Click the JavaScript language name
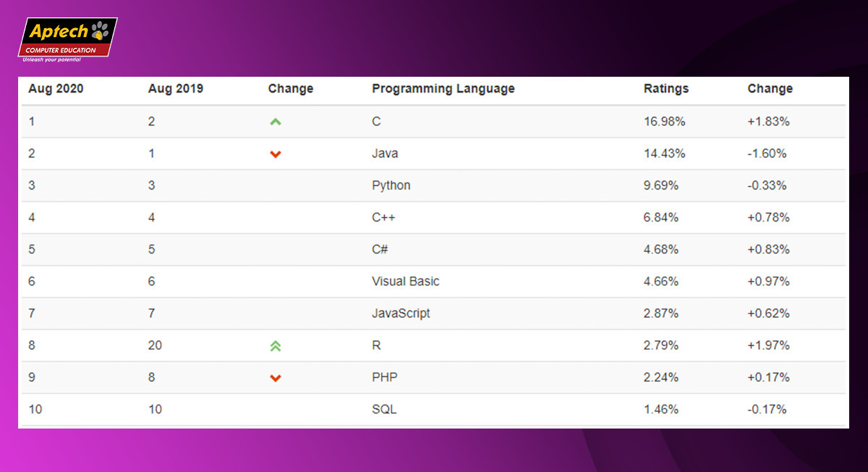The width and height of the screenshot is (868, 472). click(401, 313)
